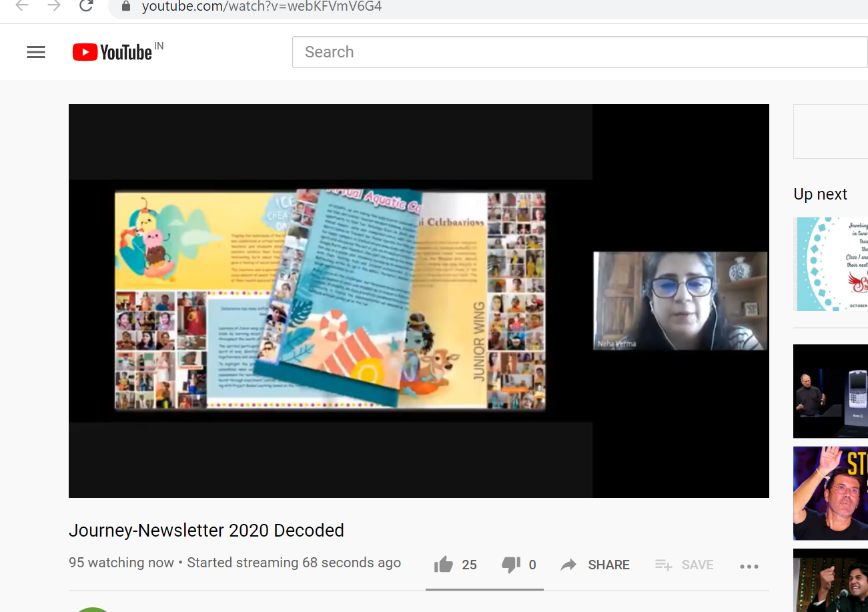Open the channel avatar below the video
Screen dimensions: 868x612
pyautogui.click(x=93, y=609)
